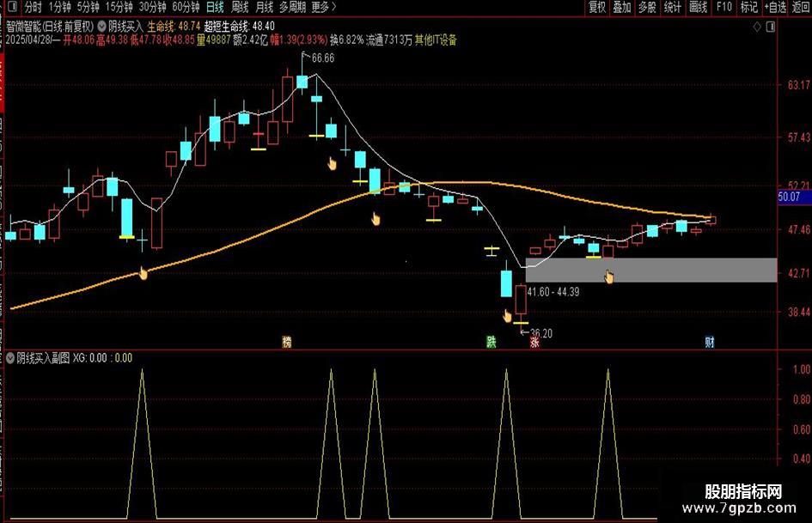Select the 30分钟 period tab

(x=152, y=7)
